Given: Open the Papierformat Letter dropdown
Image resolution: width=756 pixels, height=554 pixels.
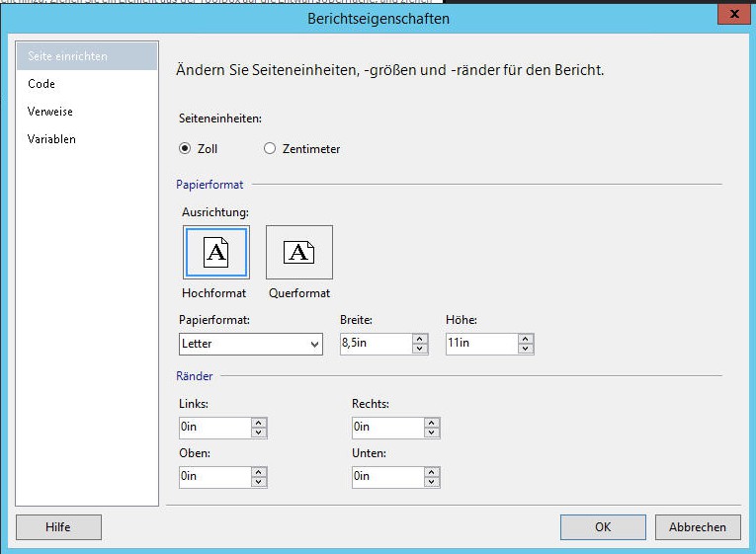Looking at the screenshot, I should (x=251, y=344).
